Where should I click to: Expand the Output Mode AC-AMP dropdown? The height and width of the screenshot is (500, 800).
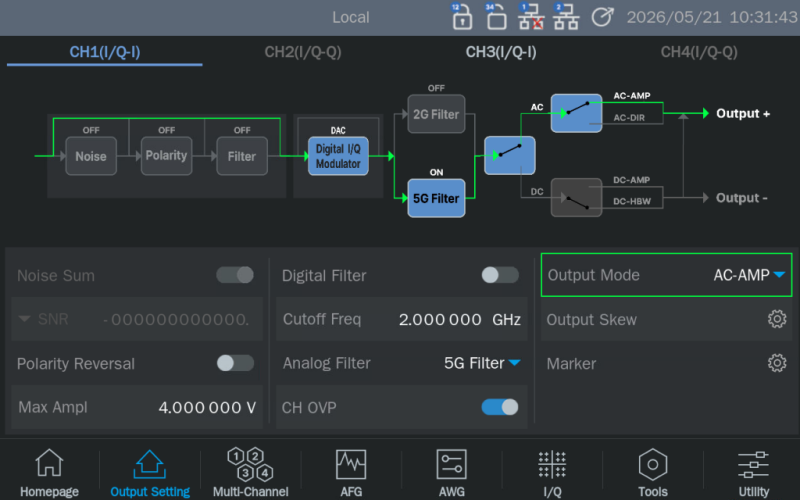666,275
